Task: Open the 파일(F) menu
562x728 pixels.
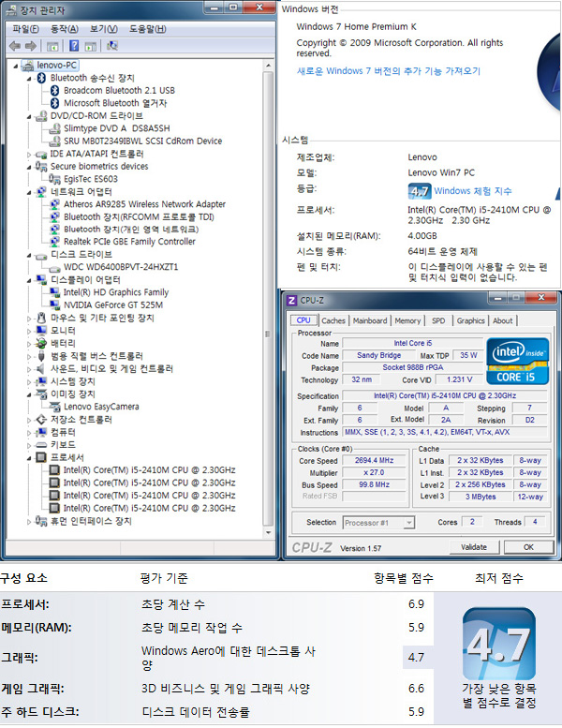Action: [25, 29]
